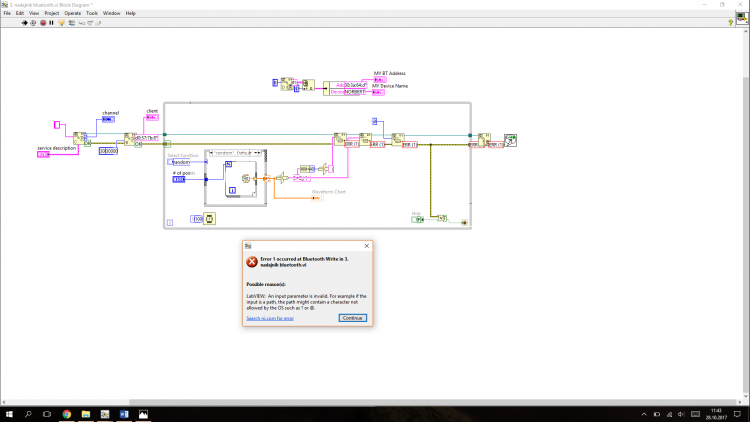The height and width of the screenshot is (422, 750).
Task: Open the Operate menu
Action: pos(73,13)
